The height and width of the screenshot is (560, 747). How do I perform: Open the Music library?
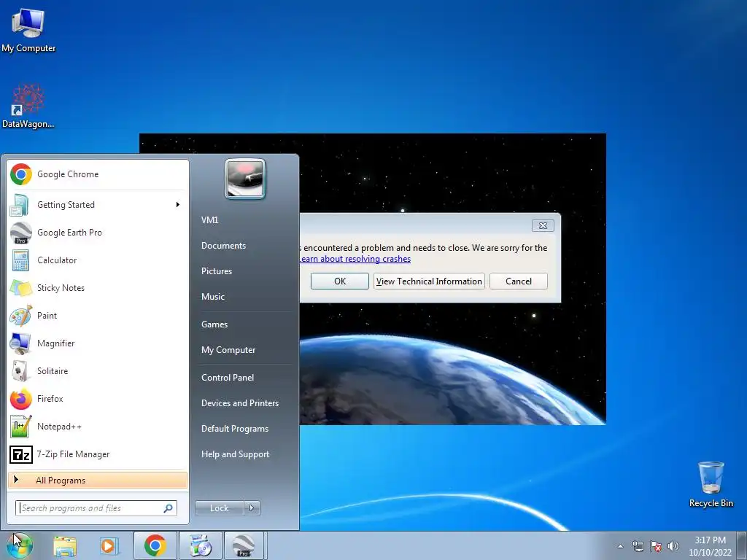213,297
